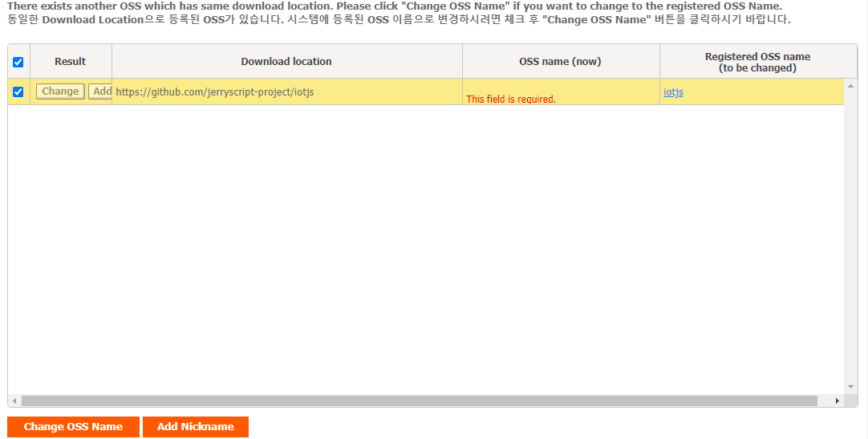
Task: Click the orange Change OSS Name button
Action: coord(73,427)
